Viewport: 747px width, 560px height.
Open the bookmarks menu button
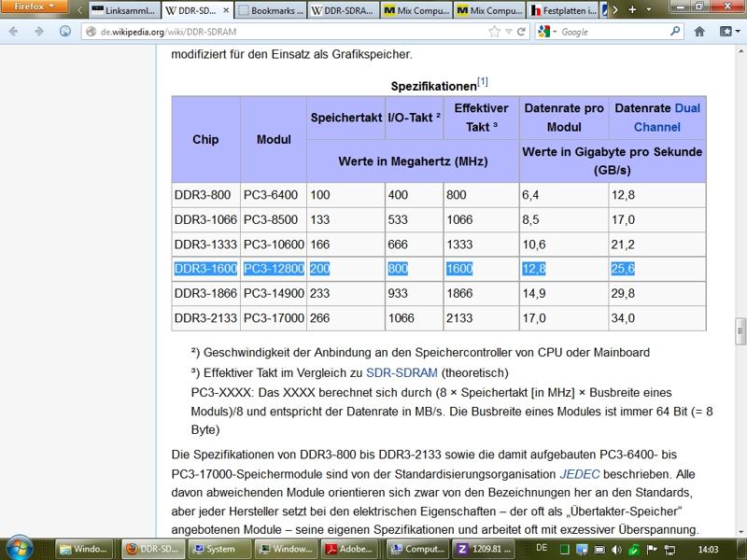click(x=726, y=31)
